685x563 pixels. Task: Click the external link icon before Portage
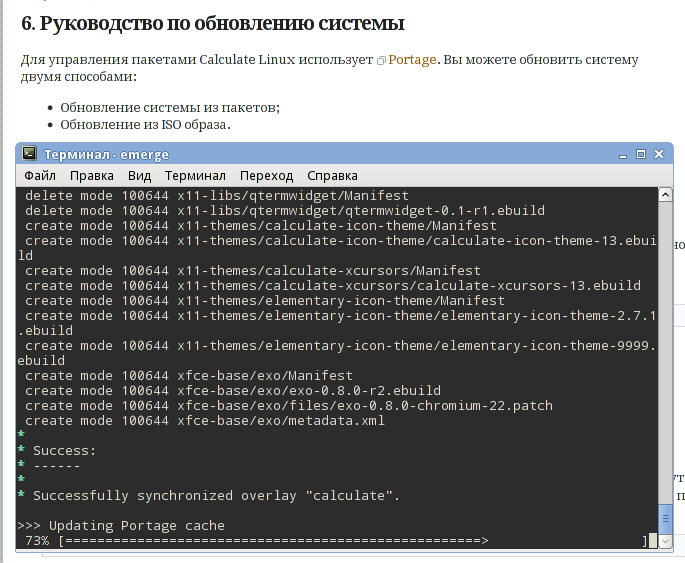click(381, 61)
